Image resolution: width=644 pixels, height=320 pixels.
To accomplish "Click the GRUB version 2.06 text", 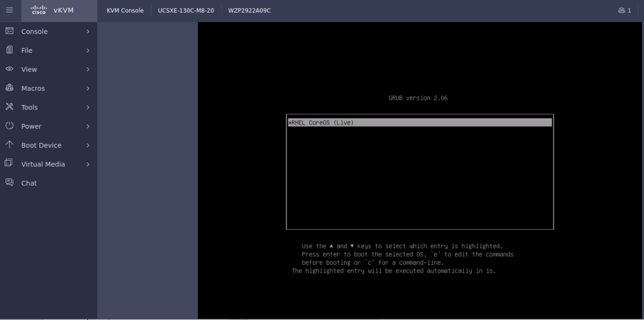I will tap(418, 98).
